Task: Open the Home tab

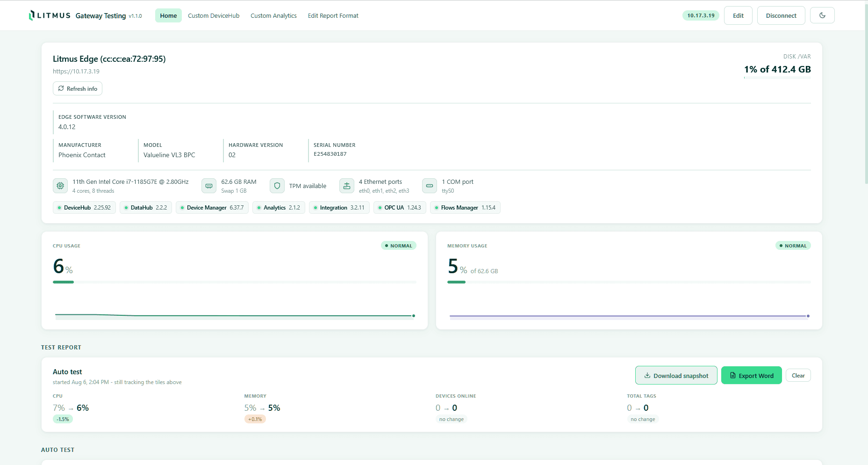Action: tap(168, 15)
